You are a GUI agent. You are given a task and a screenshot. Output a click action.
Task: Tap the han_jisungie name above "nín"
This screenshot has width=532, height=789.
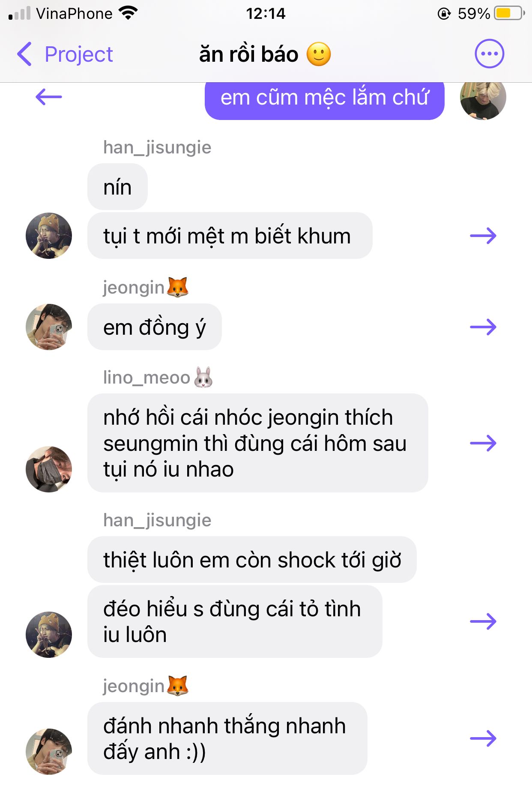(157, 147)
